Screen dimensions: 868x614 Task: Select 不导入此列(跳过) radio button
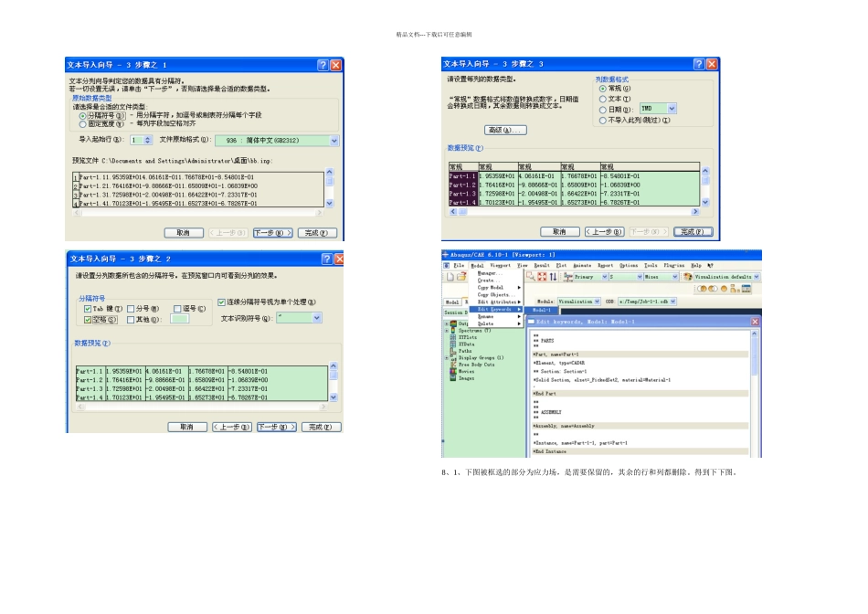[603, 120]
